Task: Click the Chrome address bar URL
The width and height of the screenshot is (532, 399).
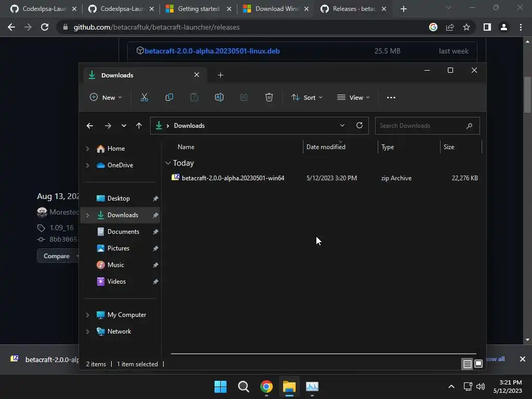Action: point(157,27)
